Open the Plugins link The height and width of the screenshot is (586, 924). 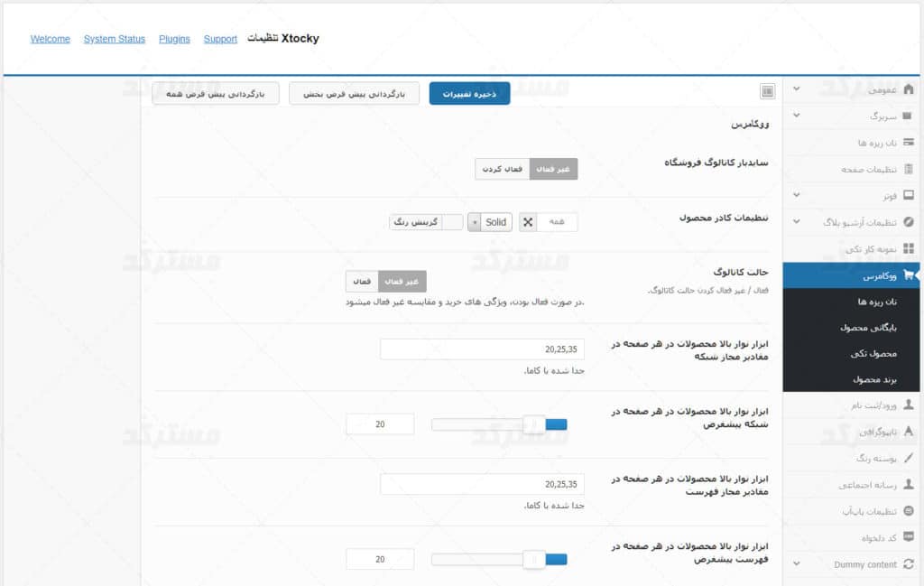174,39
